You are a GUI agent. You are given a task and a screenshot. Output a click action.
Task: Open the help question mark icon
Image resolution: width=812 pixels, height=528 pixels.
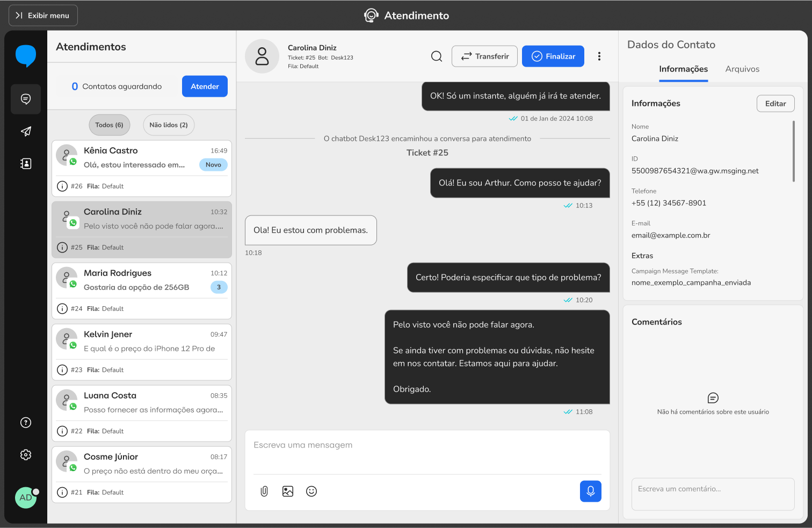(26, 422)
